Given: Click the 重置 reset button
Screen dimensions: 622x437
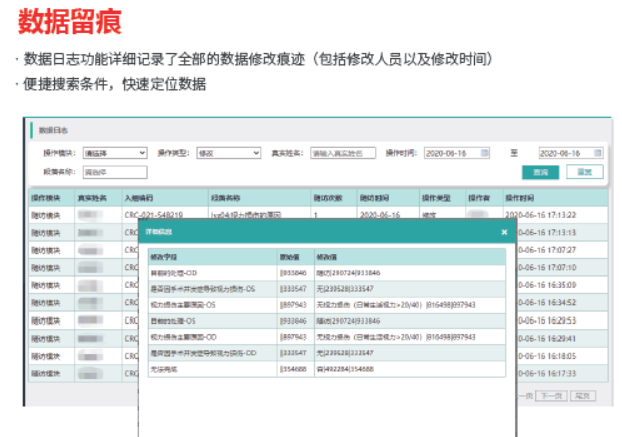Looking at the screenshot, I should [585, 172].
